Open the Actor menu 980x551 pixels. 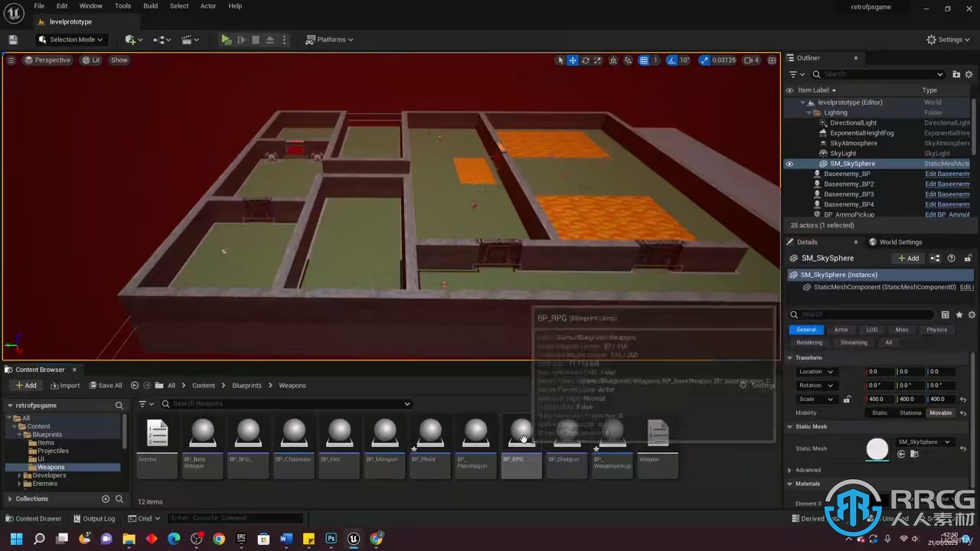(x=208, y=6)
